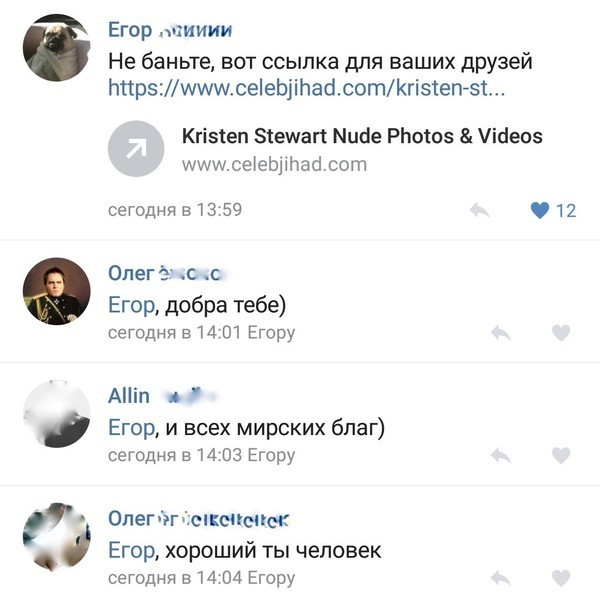
Task: Open the celebjihad link preview arrow icon
Action: pyautogui.click(x=136, y=149)
